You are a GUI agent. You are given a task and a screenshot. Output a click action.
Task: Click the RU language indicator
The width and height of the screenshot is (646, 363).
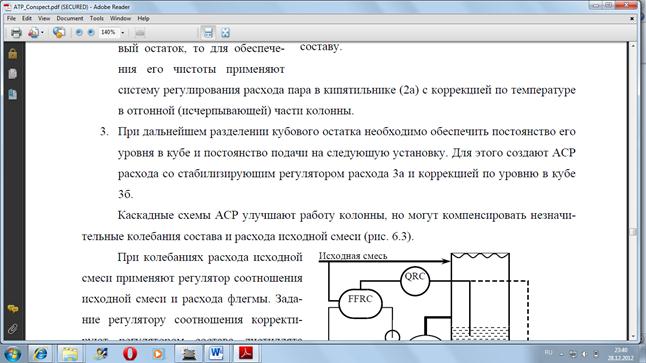click(548, 353)
